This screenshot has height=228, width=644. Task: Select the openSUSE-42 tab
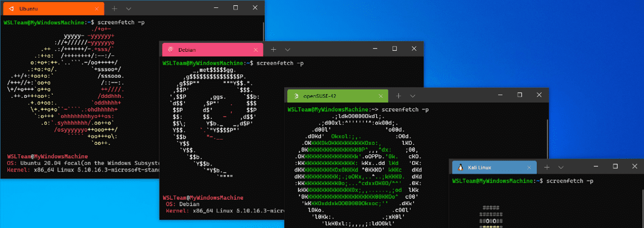pos(338,96)
